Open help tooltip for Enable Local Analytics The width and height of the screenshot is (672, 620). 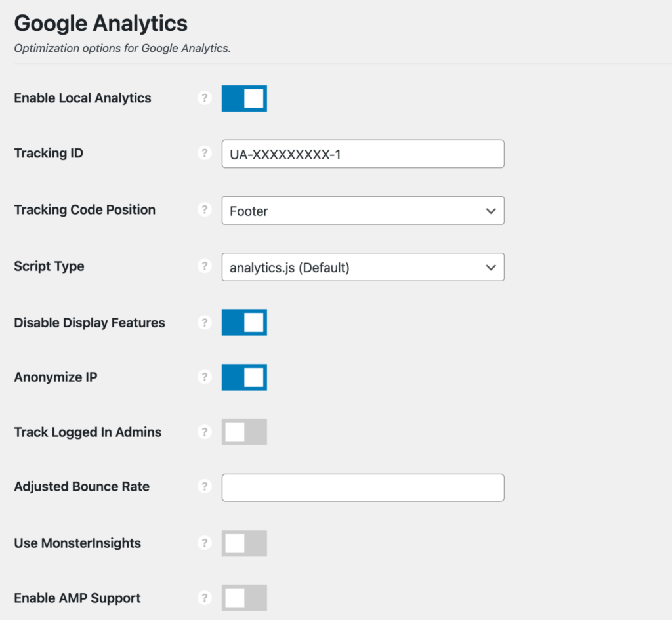(x=205, y=98)
